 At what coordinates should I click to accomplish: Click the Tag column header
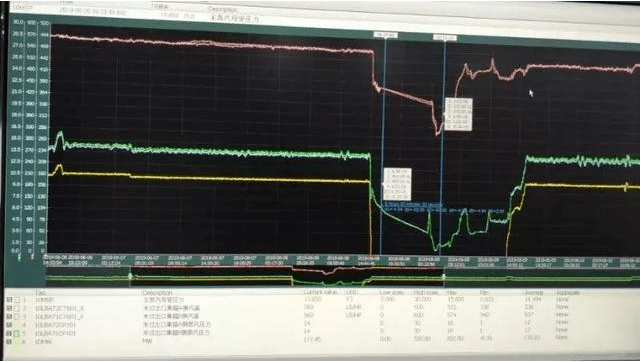coord(41,293)
